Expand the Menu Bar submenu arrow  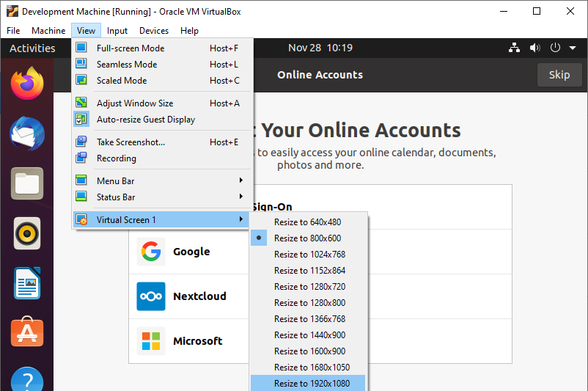tap(241, 180)
